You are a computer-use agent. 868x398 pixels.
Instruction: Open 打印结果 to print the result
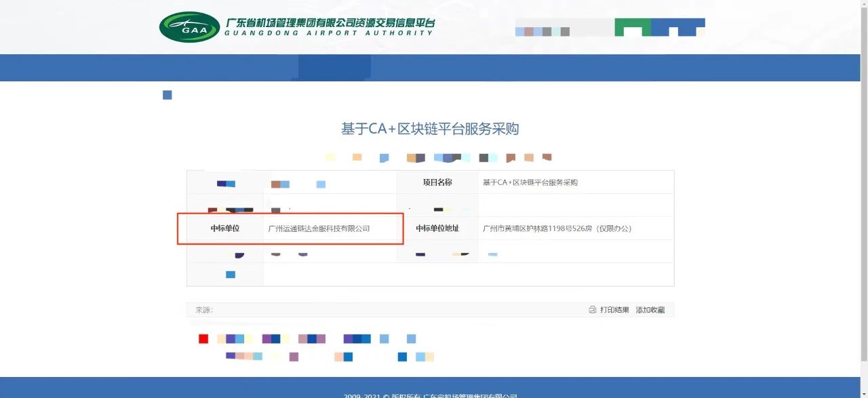coord(614,310)
